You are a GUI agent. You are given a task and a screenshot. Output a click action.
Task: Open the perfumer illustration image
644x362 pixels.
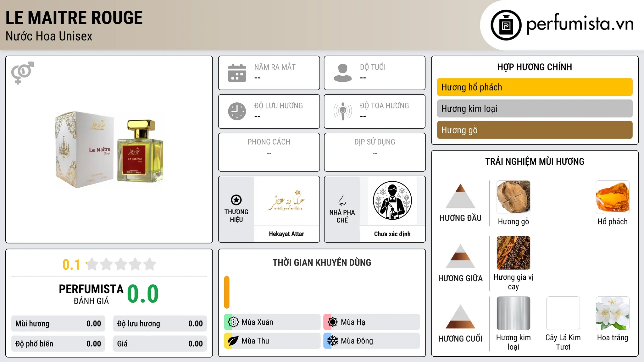pos(392,200)
